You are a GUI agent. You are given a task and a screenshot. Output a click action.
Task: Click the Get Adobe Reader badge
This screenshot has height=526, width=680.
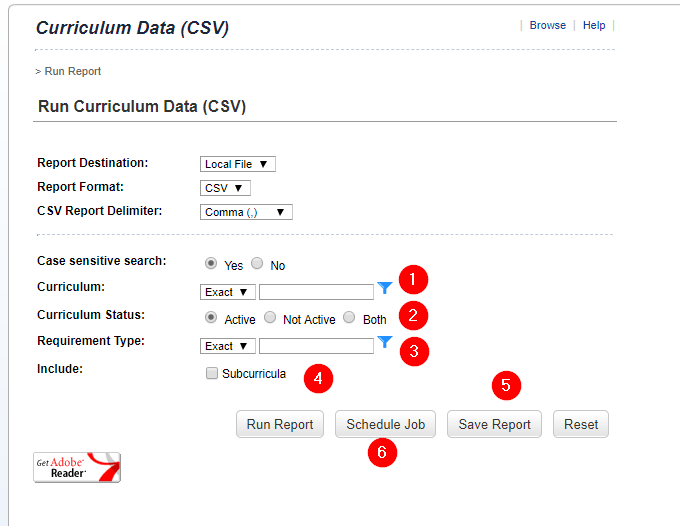tap(77, 467)
